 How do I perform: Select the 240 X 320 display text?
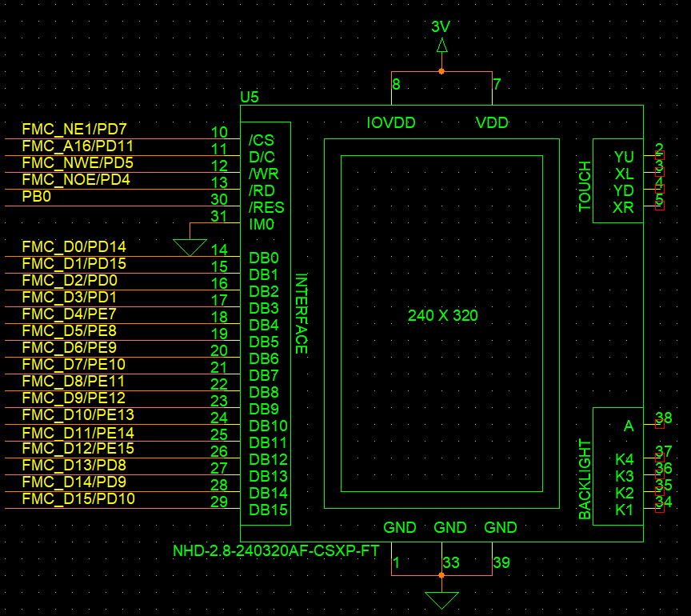443,315
